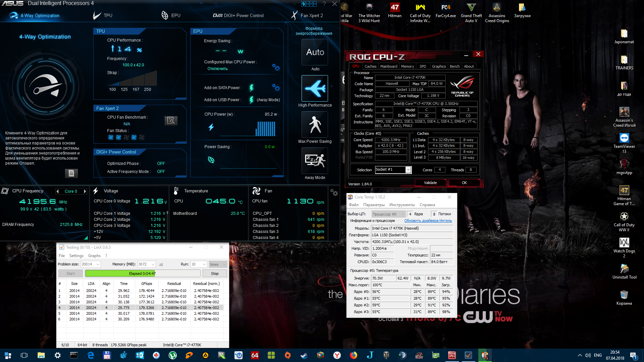The height and width of the screenshot is (362, 644).
Task: Switch to next CPU core arrow
Action: (x=85, y=191)
